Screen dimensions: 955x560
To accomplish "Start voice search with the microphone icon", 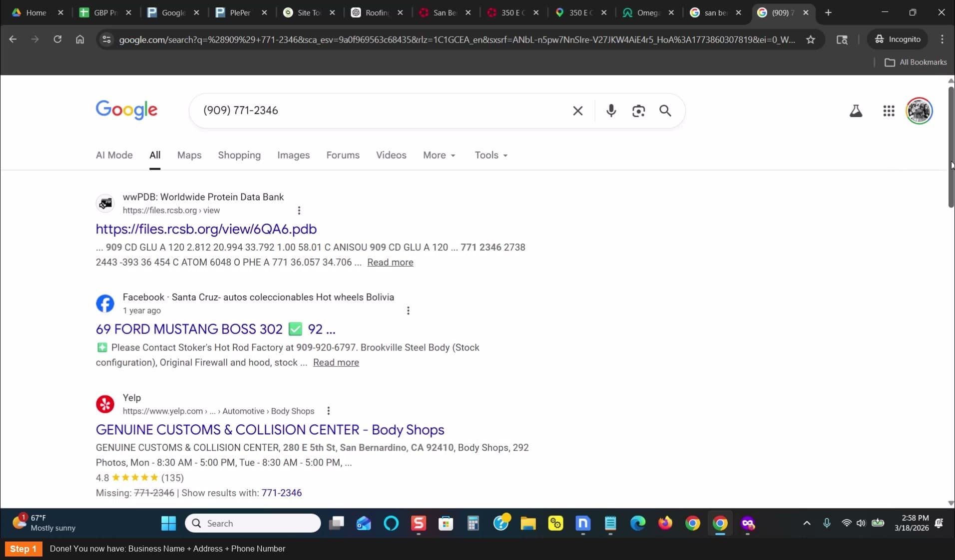I will coord(611,111).
